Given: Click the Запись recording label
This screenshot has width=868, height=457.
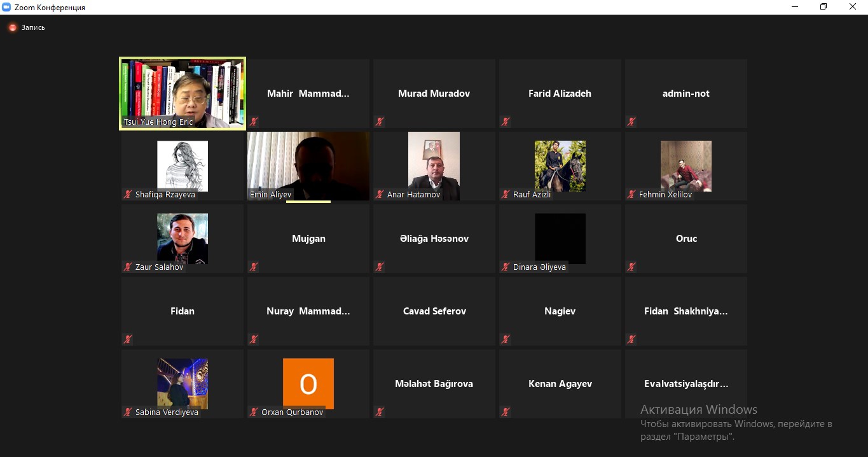Looking at the screenshot, I should [x=33, y=28].
